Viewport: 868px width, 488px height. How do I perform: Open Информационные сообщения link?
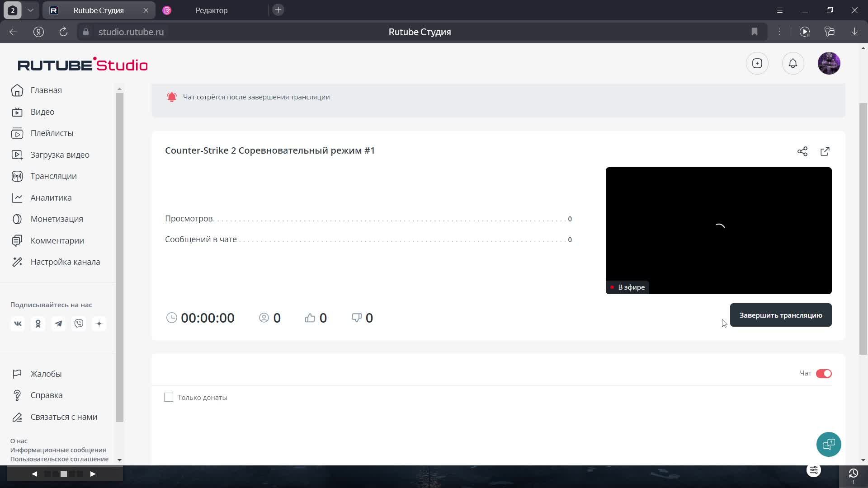58,450
